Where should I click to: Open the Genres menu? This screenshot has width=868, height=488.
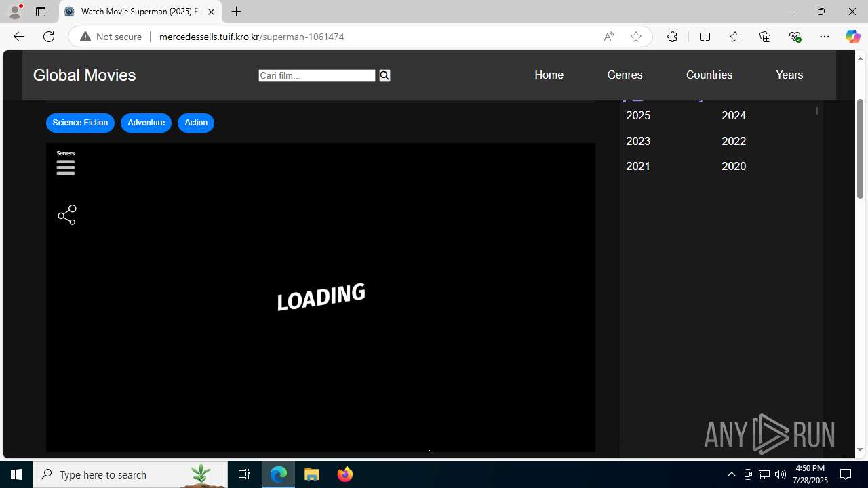click(625, 75)
